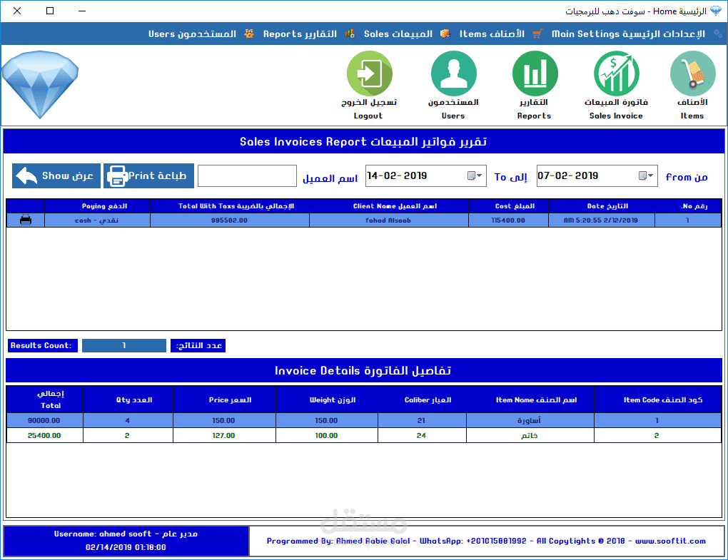Image resolution: width=728 pixels, height=560 pixels.
Task: Click the diamond app icon in title bar
Action: (x=716, y=11)
